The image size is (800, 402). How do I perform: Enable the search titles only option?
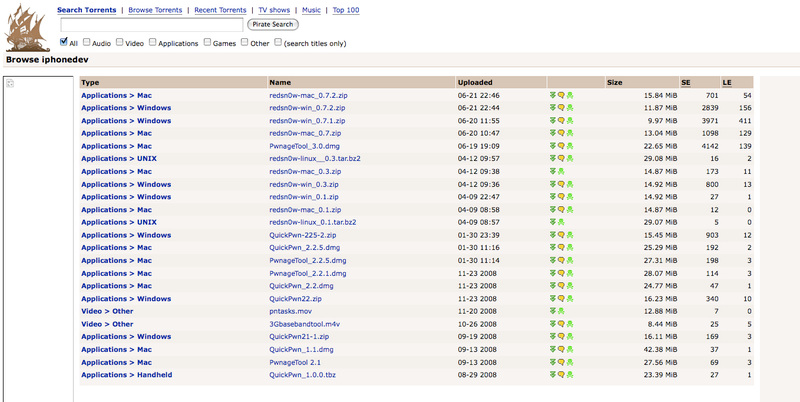[278, 42]
